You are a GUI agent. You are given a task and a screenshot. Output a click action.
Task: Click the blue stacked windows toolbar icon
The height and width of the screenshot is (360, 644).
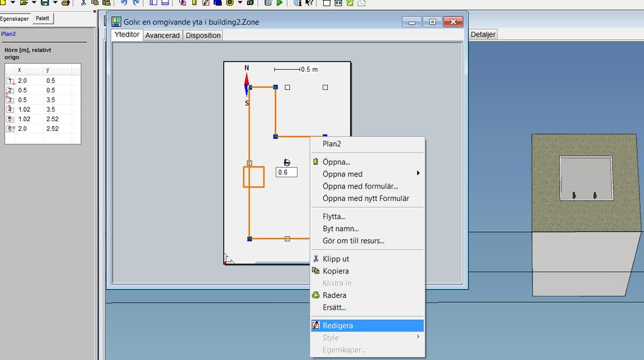tap(218, 3)
